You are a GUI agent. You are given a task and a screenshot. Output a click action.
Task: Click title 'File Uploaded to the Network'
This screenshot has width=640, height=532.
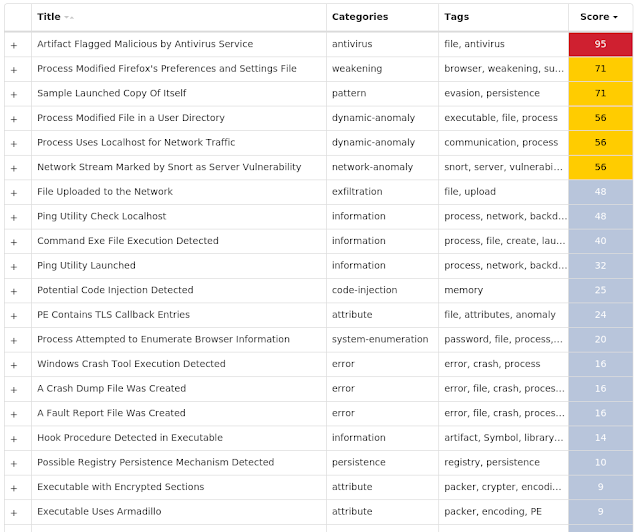click(105, 191)
